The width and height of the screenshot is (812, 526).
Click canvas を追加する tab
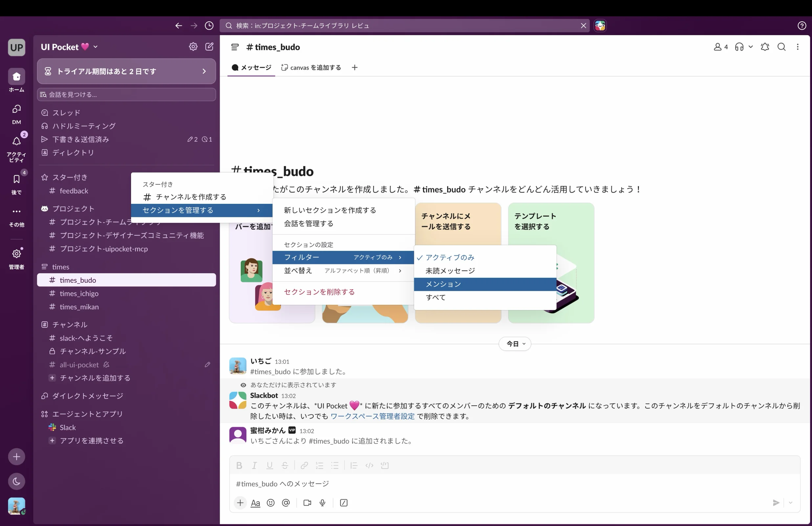(x=311, y=67)
